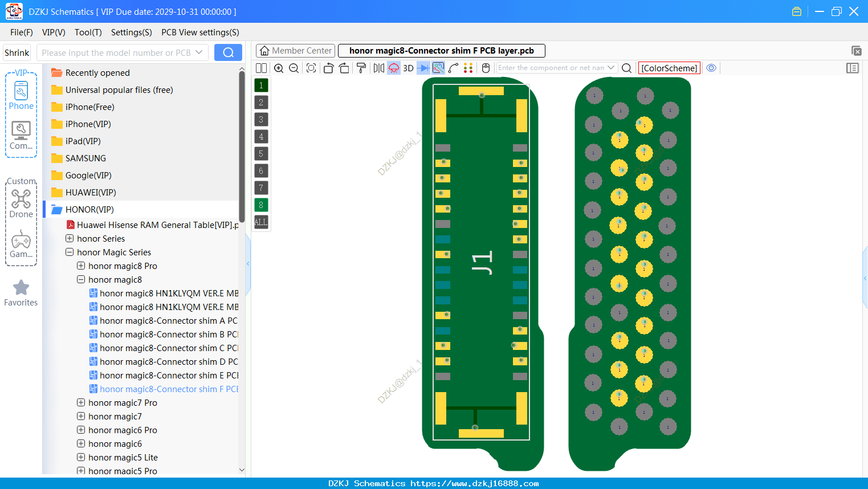Click the mouse settings icon

tap(486, 68)
